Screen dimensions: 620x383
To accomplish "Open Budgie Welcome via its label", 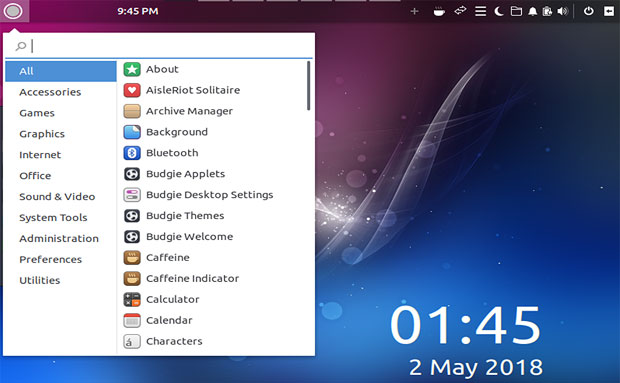I will [189, 237].
